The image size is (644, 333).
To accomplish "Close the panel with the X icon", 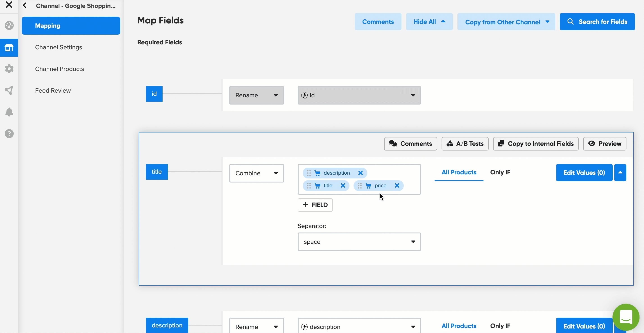I will click(9, 5).
